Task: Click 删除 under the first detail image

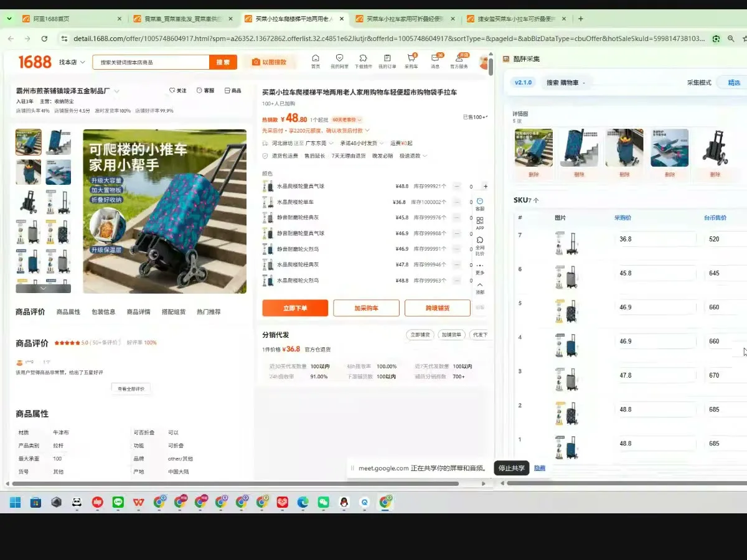Action: pos(533,174)
